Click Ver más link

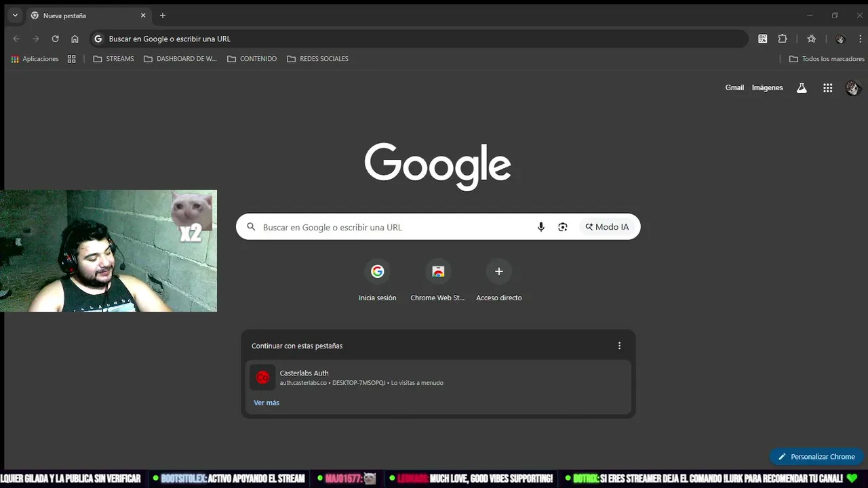267,403
